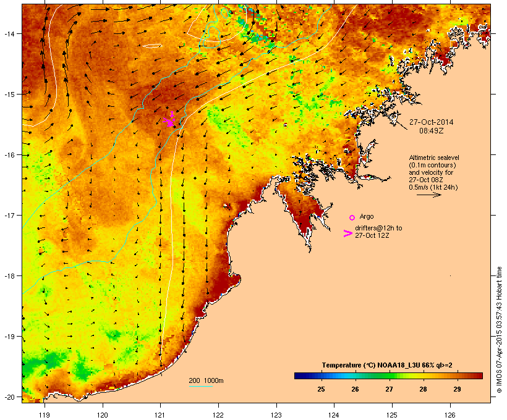Click the IMOS copyright vertical text
The image size is (507, 420).
click(x=499, y=330)
